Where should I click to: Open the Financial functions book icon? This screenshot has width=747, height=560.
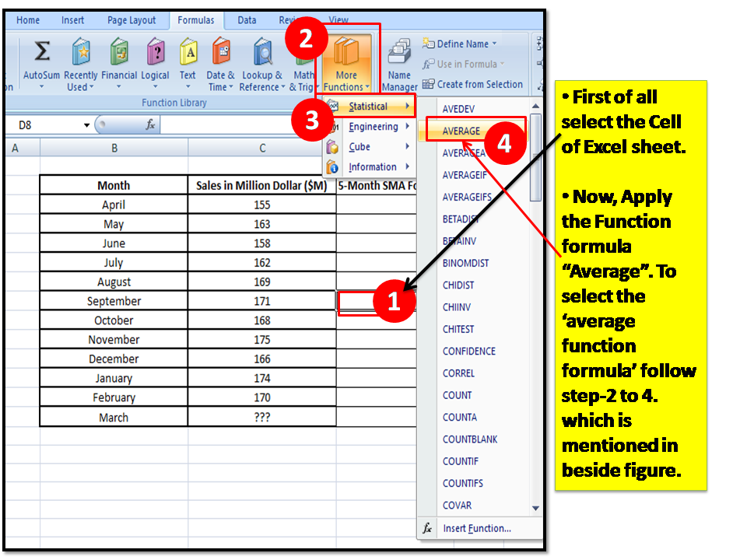(x=119, y=51)
